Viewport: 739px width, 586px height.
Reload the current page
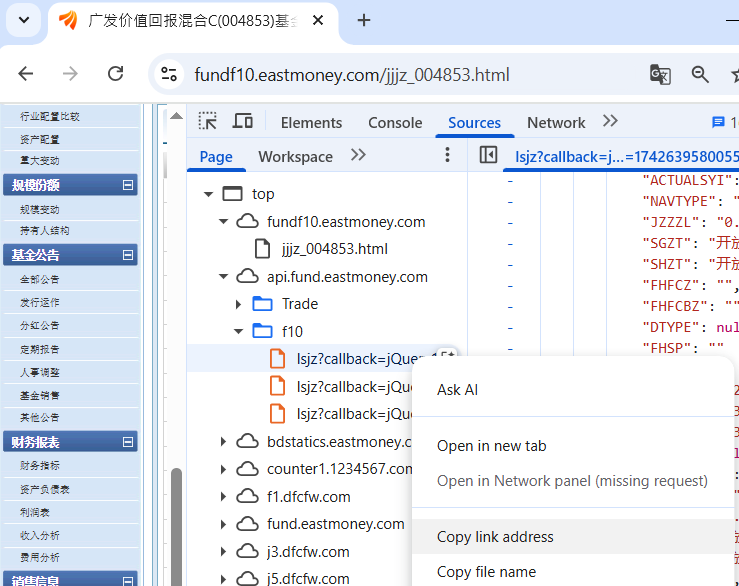coord(115,74)
